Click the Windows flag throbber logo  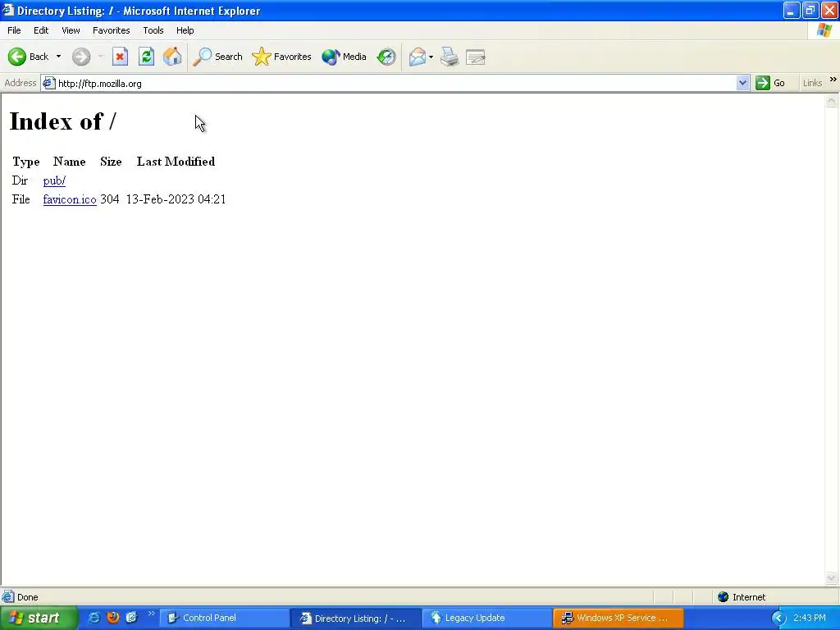click(824, 30)
